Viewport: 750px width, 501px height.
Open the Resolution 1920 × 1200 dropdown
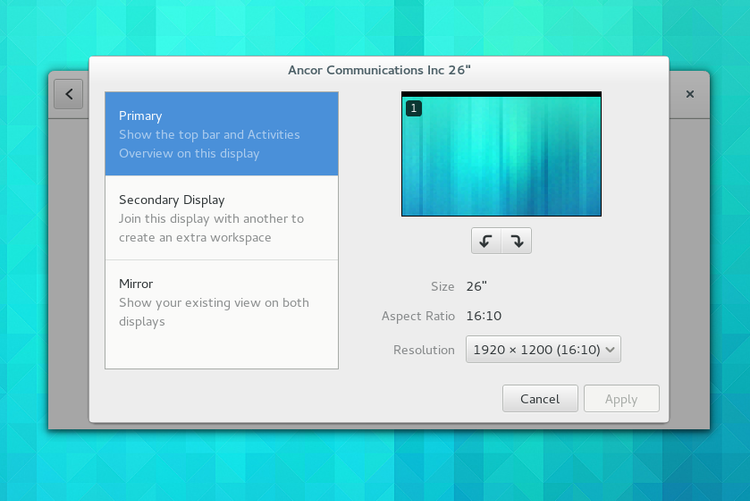coord(536,349)
